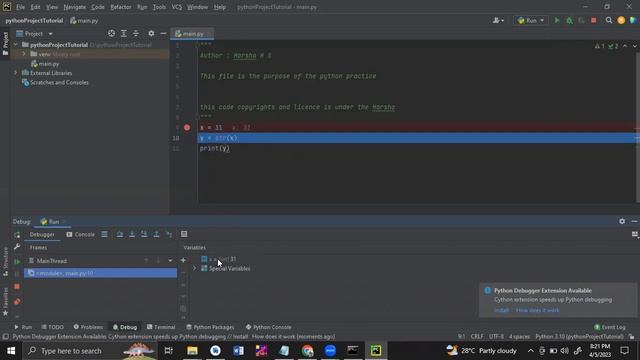Select the variable x value 31
The width and height of the screenshot is (640, 360).
218,259
